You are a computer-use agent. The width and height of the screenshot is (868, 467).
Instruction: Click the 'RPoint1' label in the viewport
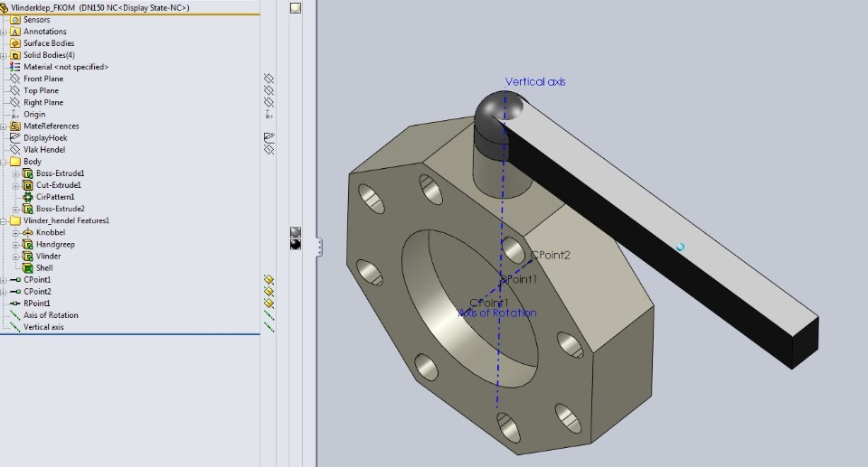(519, 279)
